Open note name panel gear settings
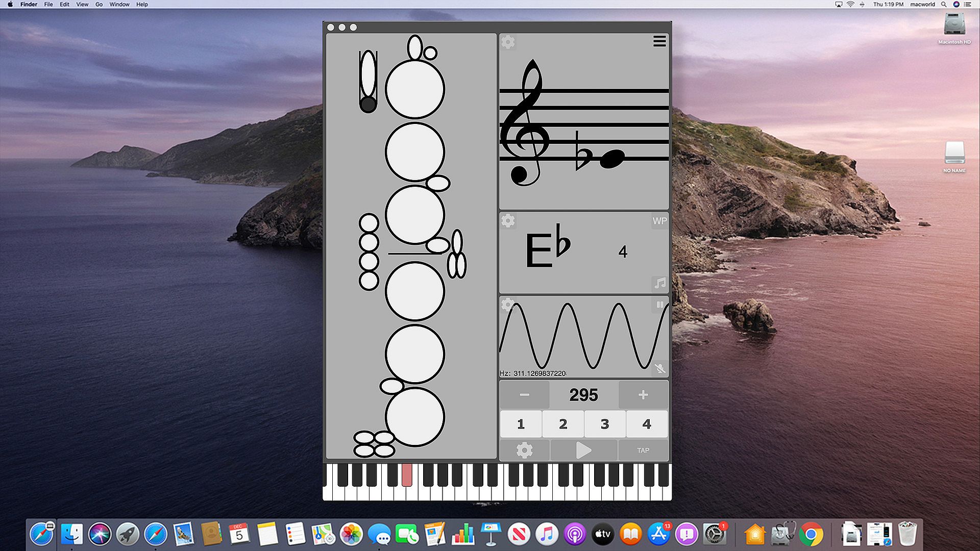 click(508, 221)
